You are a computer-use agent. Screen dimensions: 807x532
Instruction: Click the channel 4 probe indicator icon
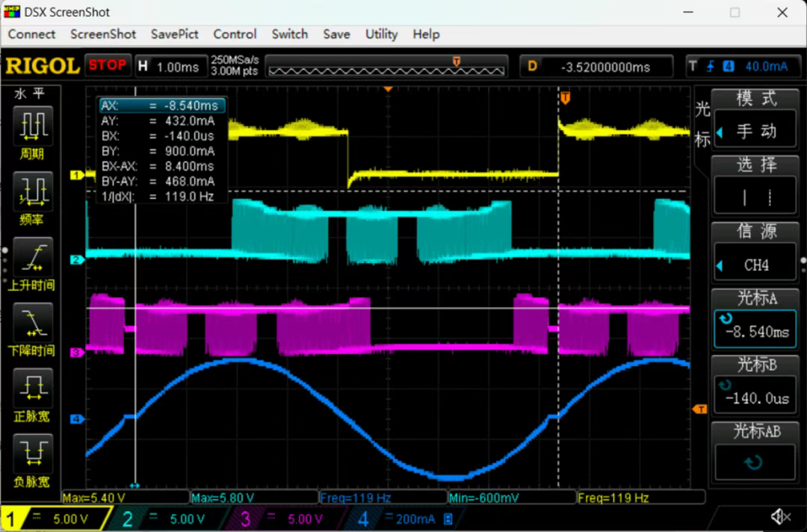pos(448,519)
